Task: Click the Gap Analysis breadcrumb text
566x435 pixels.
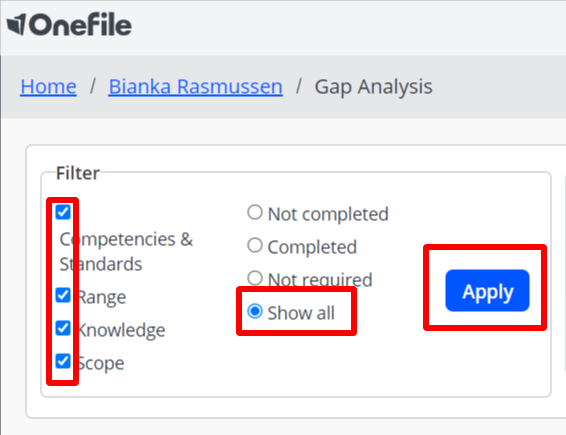Action: [373, 87]
